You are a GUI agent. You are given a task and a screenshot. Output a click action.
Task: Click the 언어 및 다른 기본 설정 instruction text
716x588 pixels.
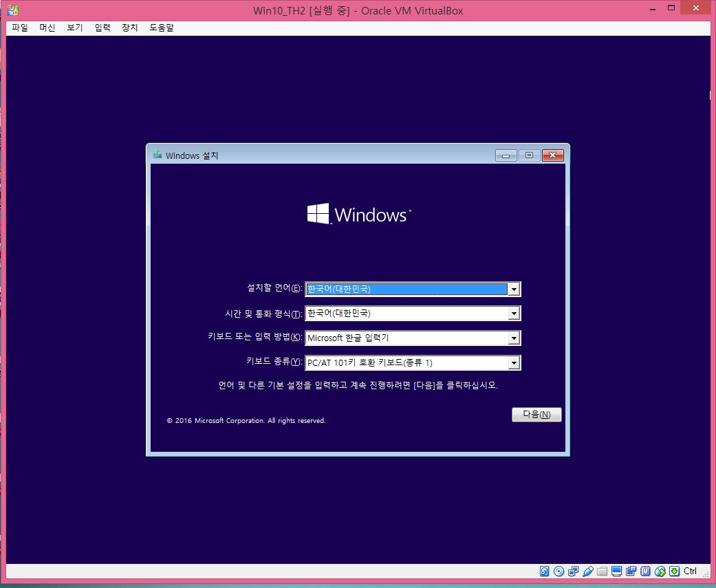click(358, 385)
